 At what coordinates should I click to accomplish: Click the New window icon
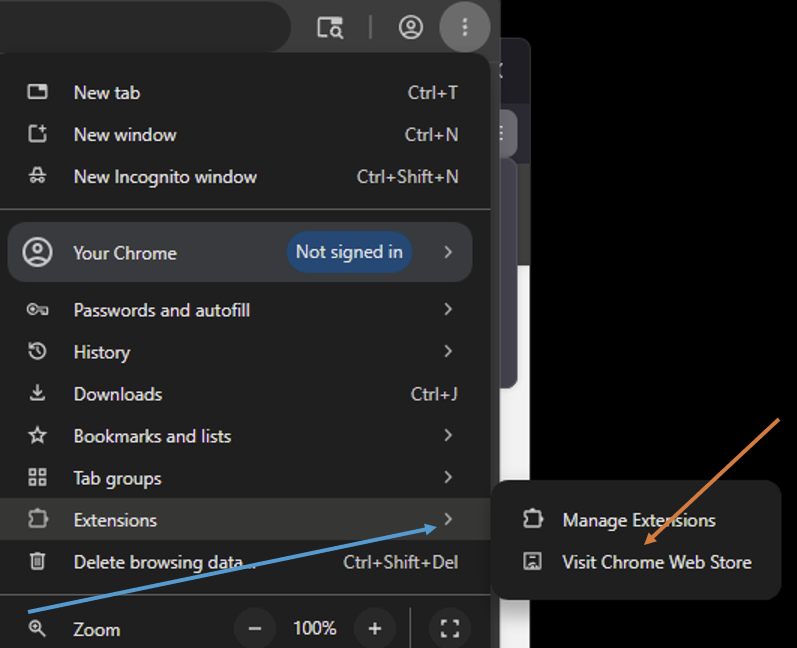[x=37, y=134]
